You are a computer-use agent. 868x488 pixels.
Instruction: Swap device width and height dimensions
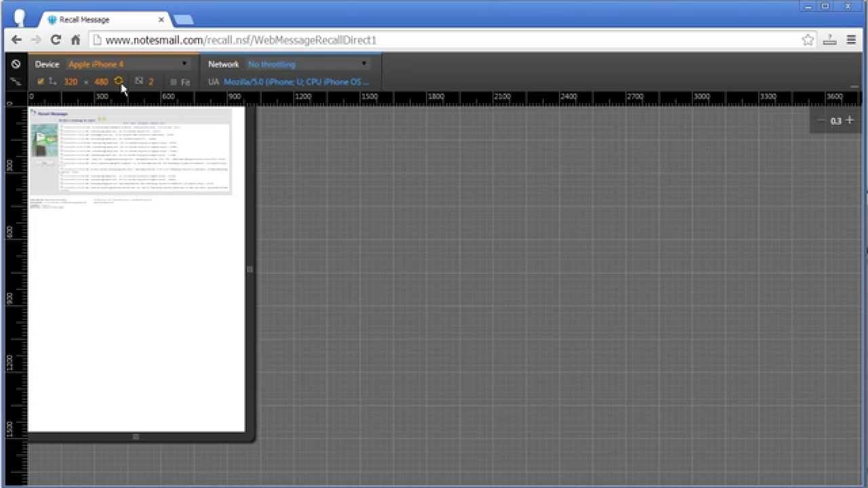click(x=119, y=81)
